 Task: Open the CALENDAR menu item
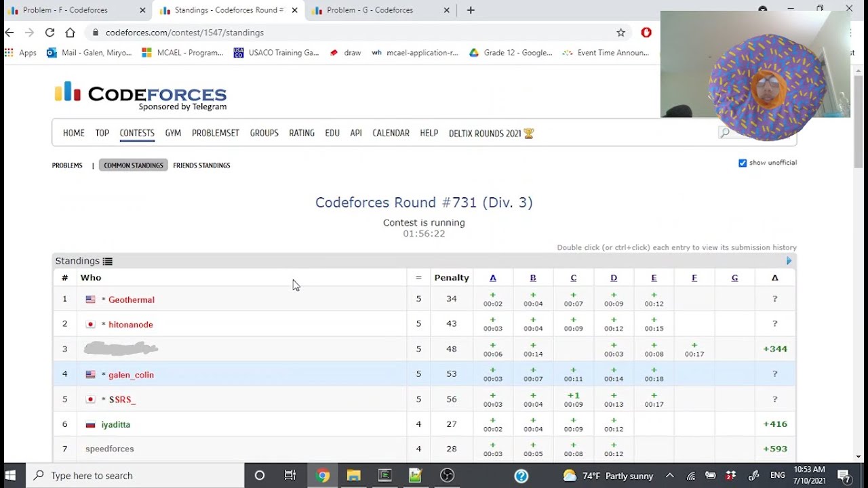point(391,133)
